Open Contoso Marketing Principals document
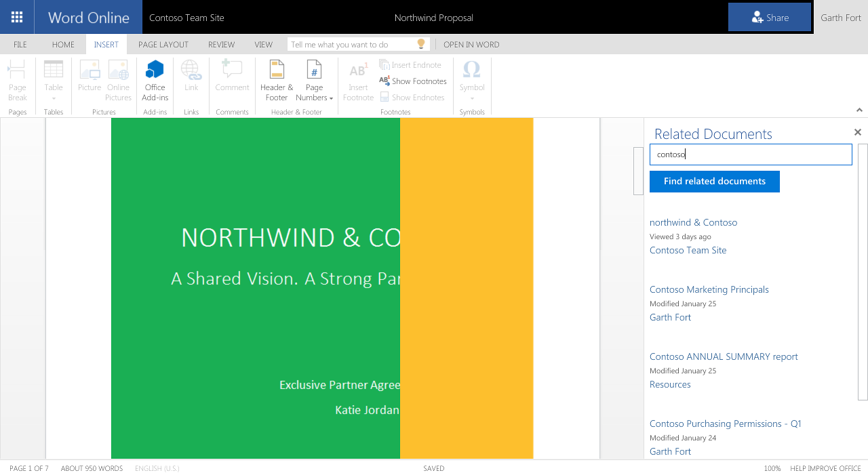This screenshot has height=475, width=868. 709,289
